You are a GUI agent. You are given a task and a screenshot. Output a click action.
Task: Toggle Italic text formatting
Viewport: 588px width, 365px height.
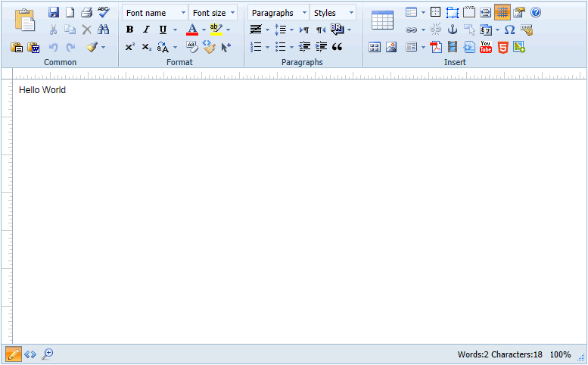[x=146, y=30]
